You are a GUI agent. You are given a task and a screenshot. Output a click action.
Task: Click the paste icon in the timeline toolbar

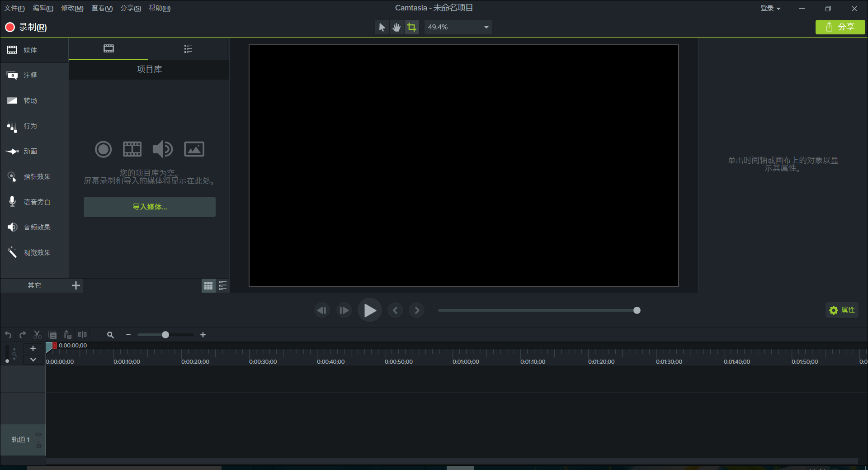pyautogui.click(x=67, y=335)
